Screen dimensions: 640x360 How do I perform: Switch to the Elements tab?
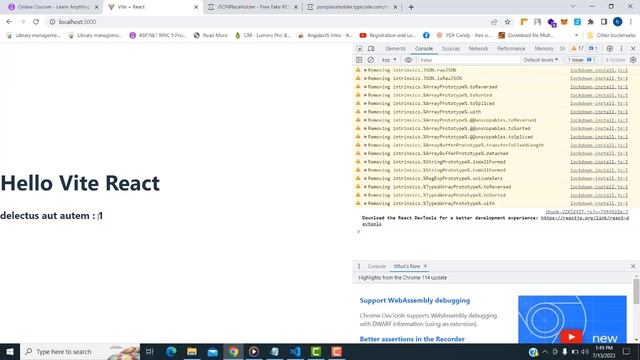(x=396, y=49)
